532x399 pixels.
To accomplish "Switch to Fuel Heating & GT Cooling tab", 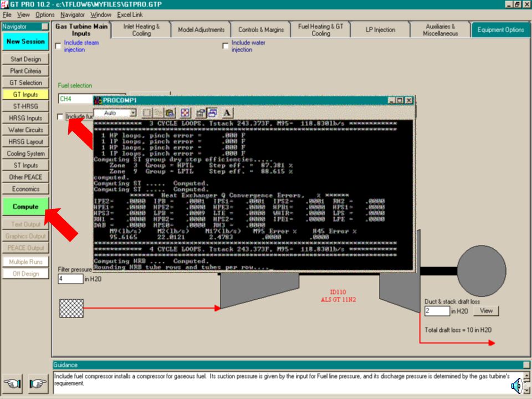I will click(x=321, y=30).
